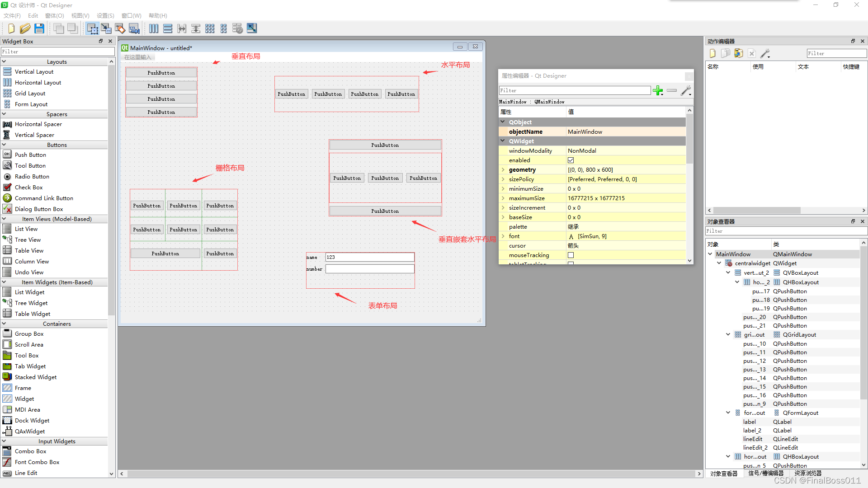868x488 pixels.
Task: Toggle the mouseTracking property checkbox
Action: coord(571,255)
